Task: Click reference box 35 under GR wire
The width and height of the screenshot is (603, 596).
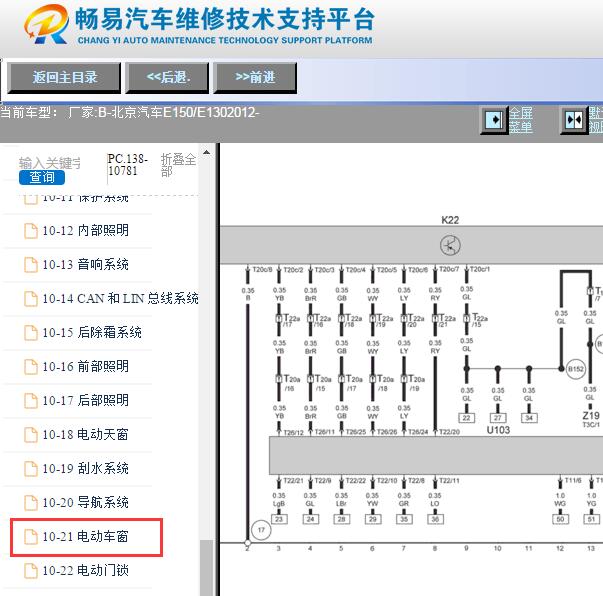Action: click(404, 519)
